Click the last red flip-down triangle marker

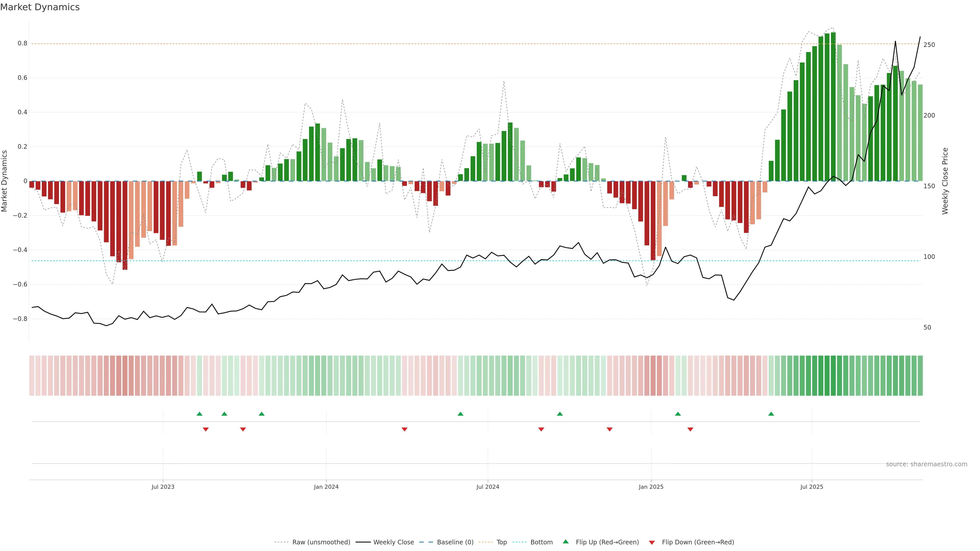(690, 429)
